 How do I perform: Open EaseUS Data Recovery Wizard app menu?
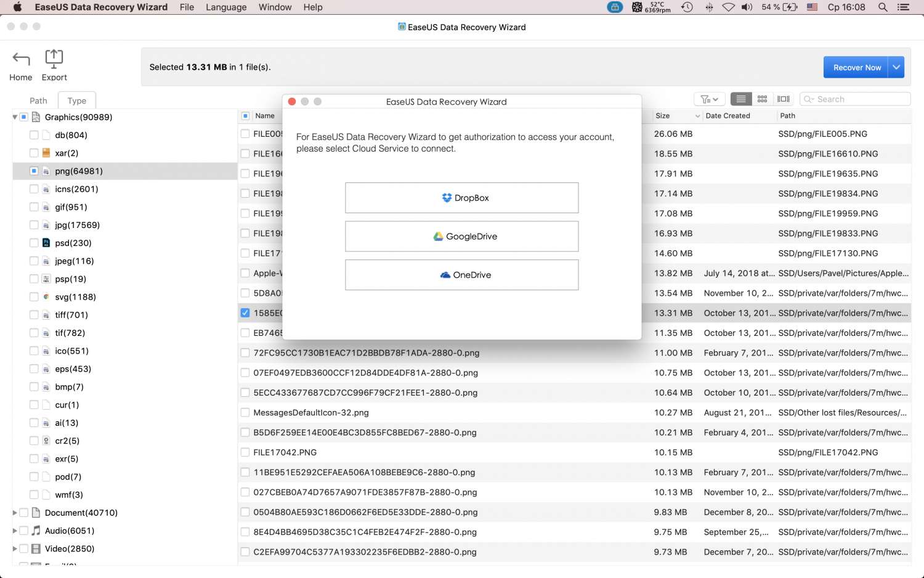(101, 7)
